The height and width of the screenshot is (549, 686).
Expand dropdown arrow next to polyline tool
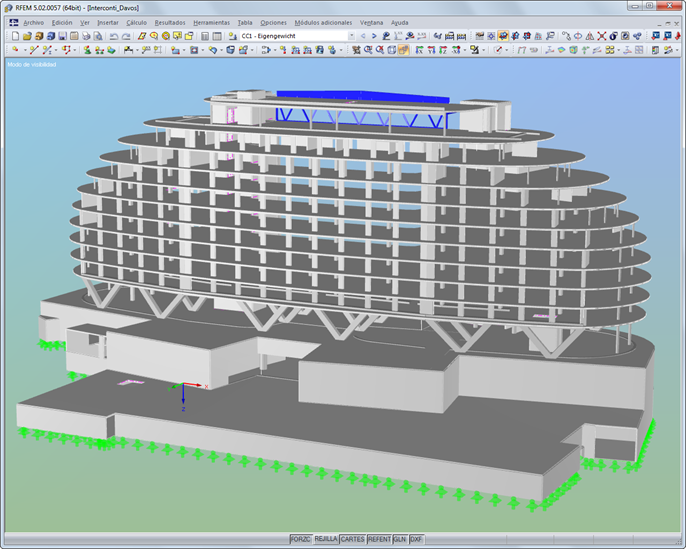pyautogui.click(x=74, y=50)
